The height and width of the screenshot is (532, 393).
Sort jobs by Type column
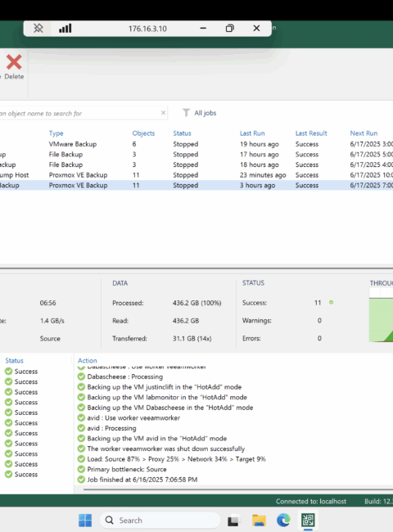56,133
